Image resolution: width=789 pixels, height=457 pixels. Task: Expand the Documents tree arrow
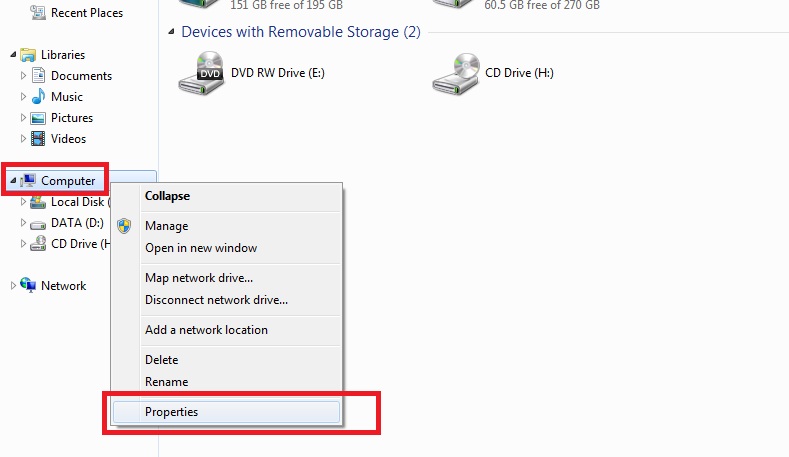click(24, 76)
